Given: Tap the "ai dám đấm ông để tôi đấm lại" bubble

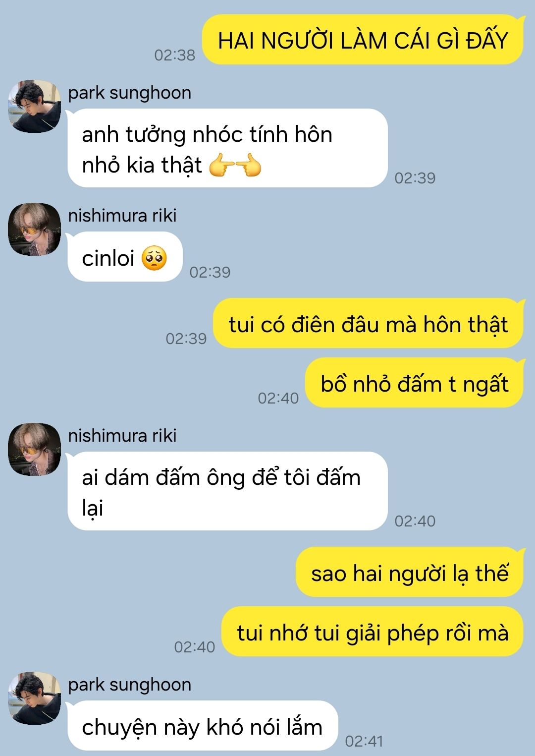Looking at the screenshot, I should click(227, 491).
